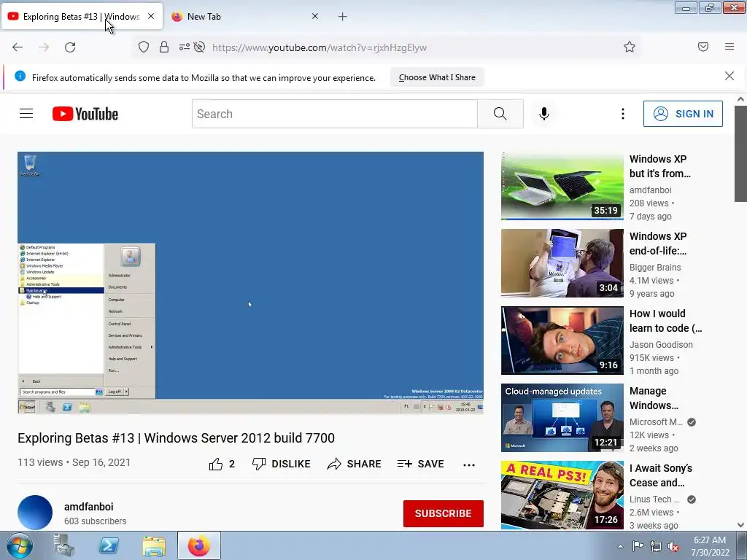Open the Firefox application menu
The height and width of the screenshot is (560, 747).
coord(729,47)
